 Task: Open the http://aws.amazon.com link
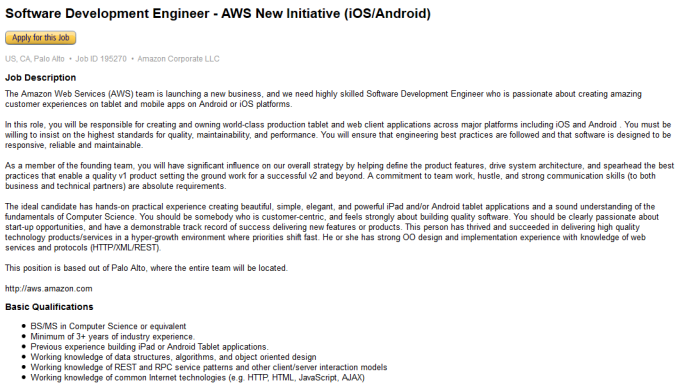49,289
